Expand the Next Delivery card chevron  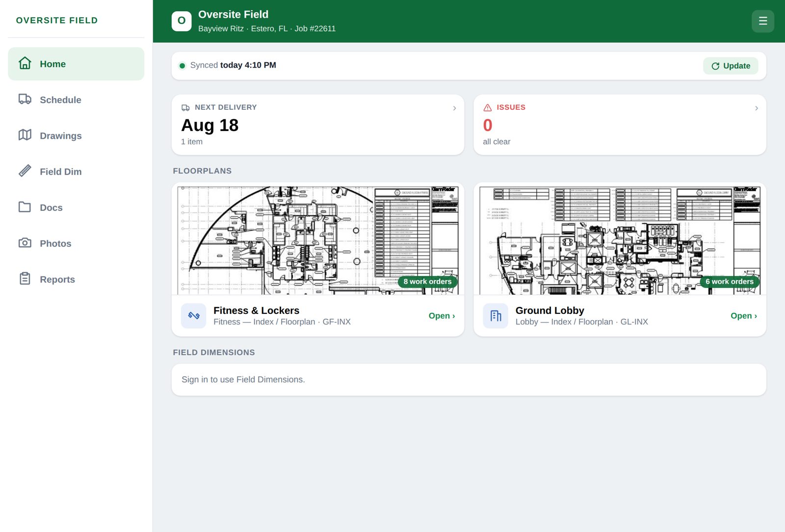(454, 108)
